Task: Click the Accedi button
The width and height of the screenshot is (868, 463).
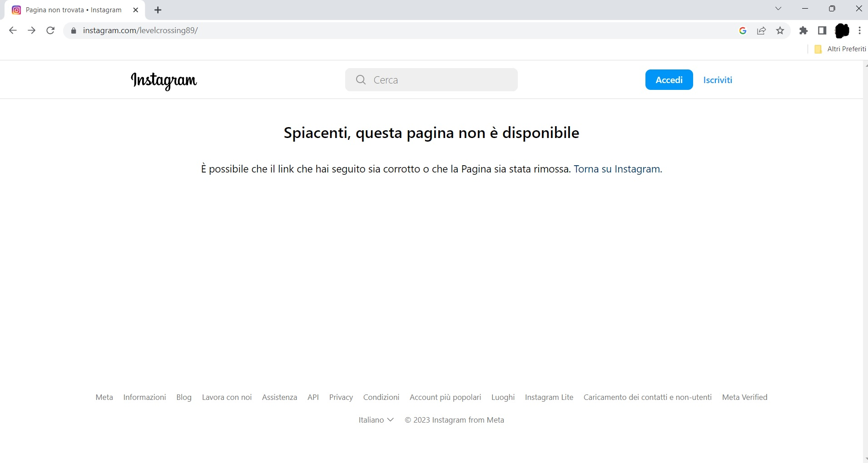Action: (x=669, y=80)
